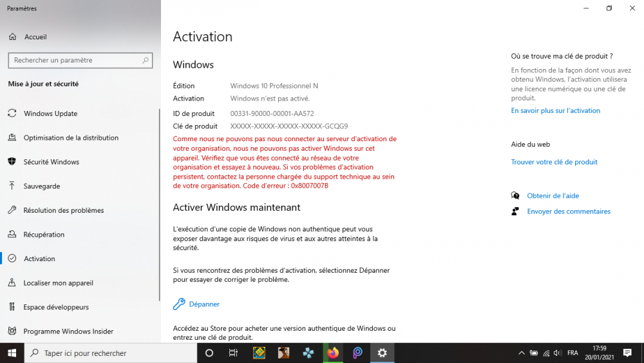The image size is (644, 363).
Task: Open the yellow-blue game icon on taskbar
Action: 259,353
